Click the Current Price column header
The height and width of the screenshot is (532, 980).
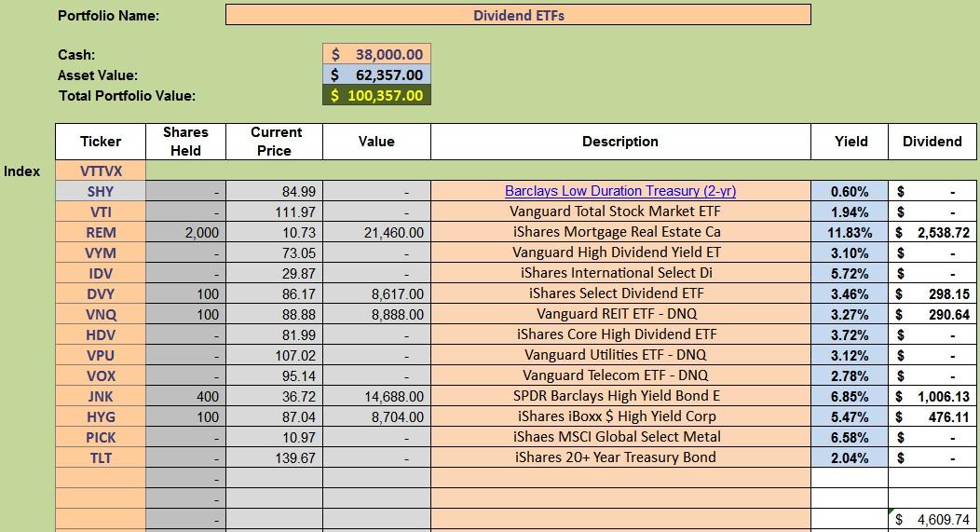275,142
